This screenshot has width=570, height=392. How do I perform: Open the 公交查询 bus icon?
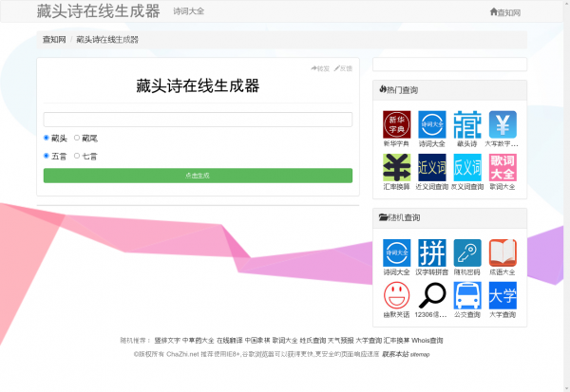pyautogui.click(x=466, y=295)
